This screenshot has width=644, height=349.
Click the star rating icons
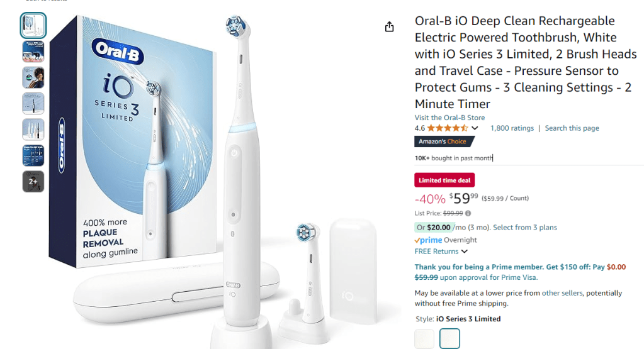tap(447, 128)
